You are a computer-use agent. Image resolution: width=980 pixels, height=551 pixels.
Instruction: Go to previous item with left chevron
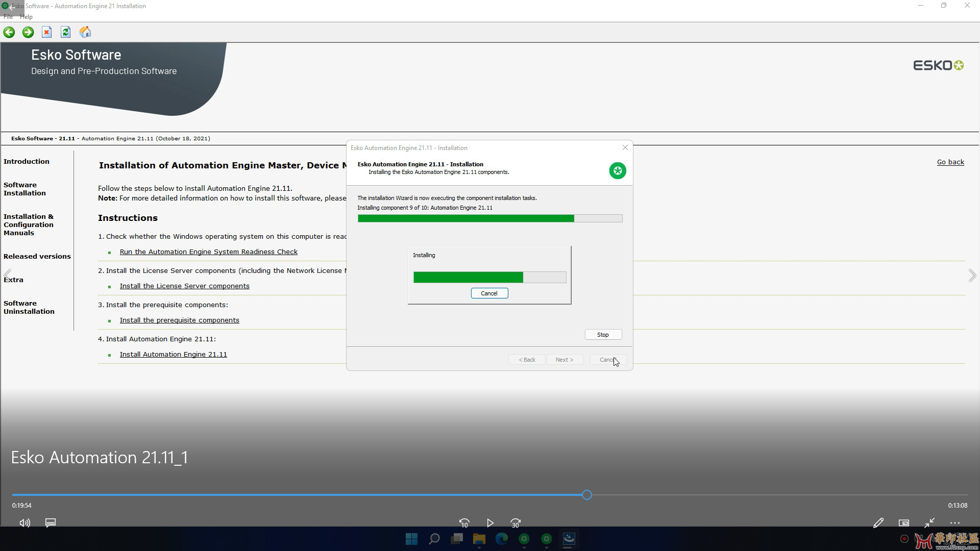pyautogui.click(x=7, y=275)
